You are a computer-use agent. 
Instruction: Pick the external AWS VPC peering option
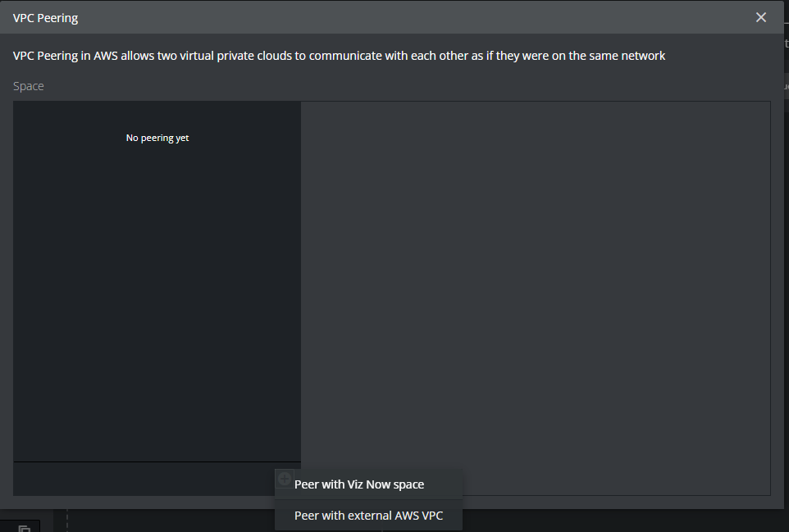(368, 516)
